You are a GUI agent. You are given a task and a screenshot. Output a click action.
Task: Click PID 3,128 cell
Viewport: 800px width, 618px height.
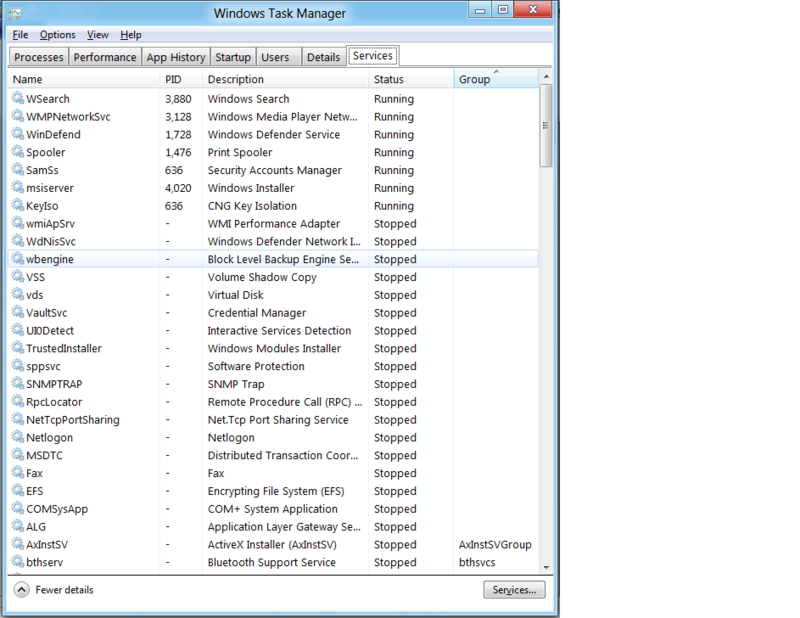178,117
